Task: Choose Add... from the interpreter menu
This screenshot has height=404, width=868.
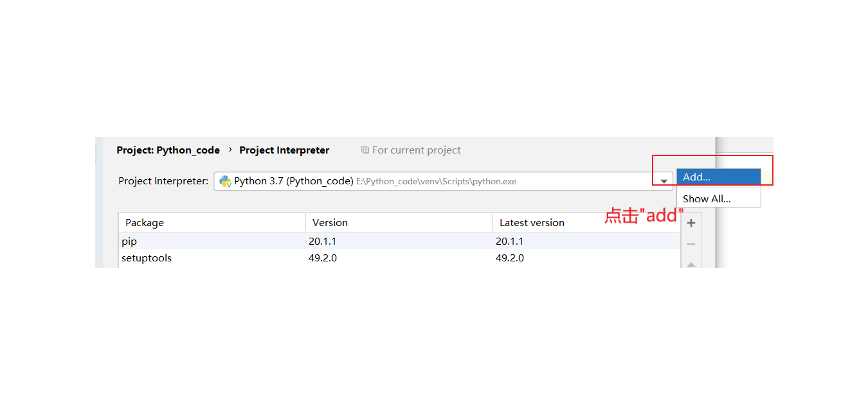Action: pyautogui.click(x=718, y=177)
